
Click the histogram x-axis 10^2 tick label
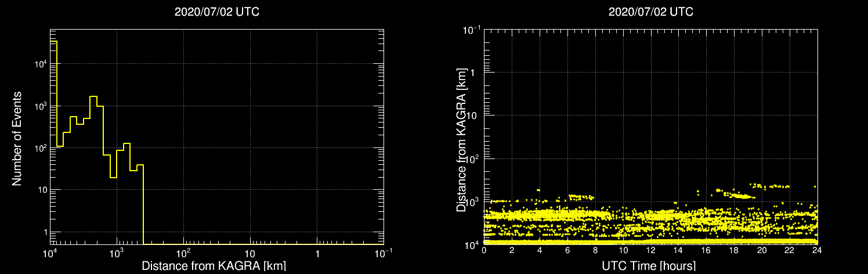[183, 254]
